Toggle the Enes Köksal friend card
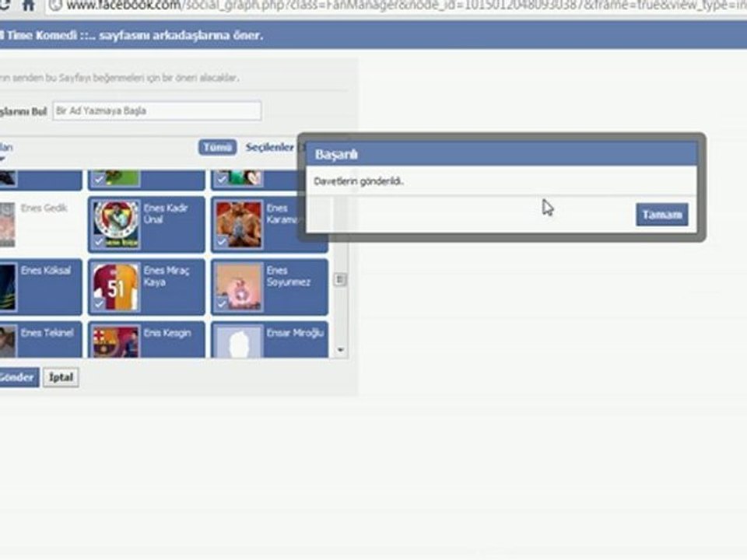Image resolution: width=747 pixels, height=560 pixels. click(x=40, y=287)
